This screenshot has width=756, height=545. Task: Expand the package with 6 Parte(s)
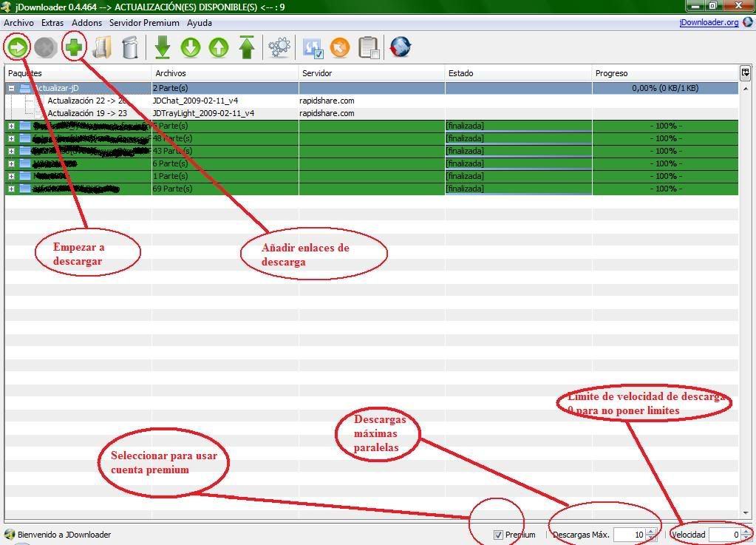(11, 163)
